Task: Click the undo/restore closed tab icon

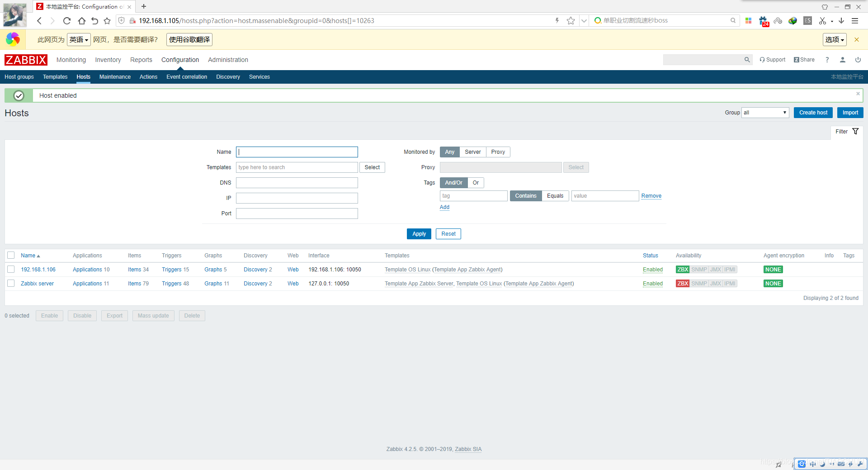Action: click(x=94, y=21)
